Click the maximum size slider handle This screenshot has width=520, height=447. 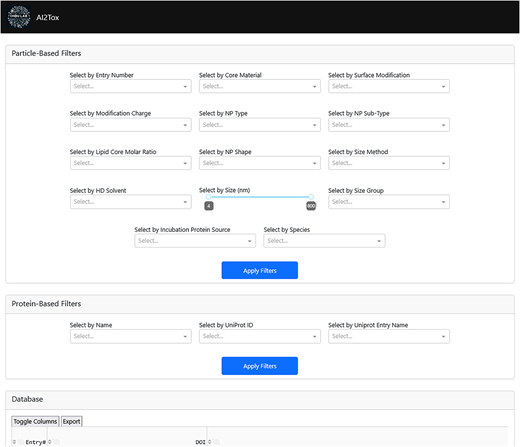[x=311, y=197]
